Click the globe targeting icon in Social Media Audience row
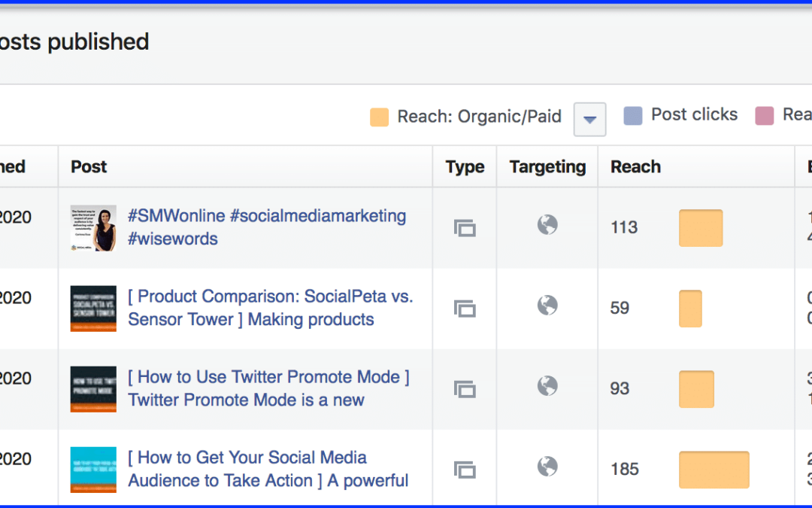Viewport: 812px width, 508px height. point(547,467)
